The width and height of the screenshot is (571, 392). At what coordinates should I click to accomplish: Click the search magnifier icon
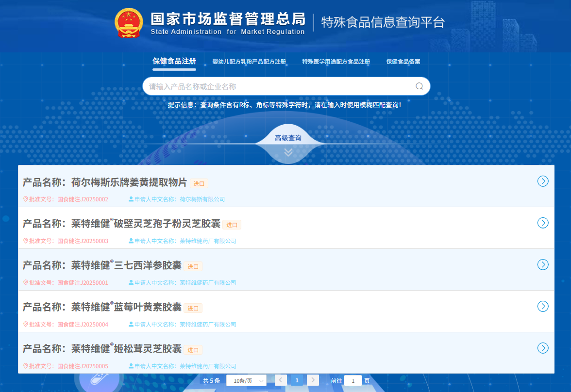[419, 86]
